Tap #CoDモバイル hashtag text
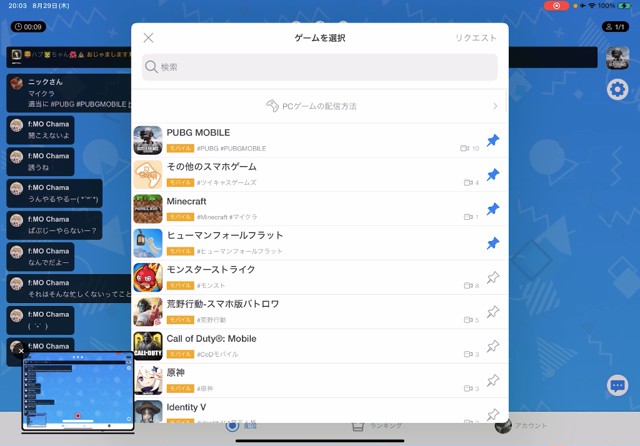Screen dimensions: 640x446 coord(218,354)
